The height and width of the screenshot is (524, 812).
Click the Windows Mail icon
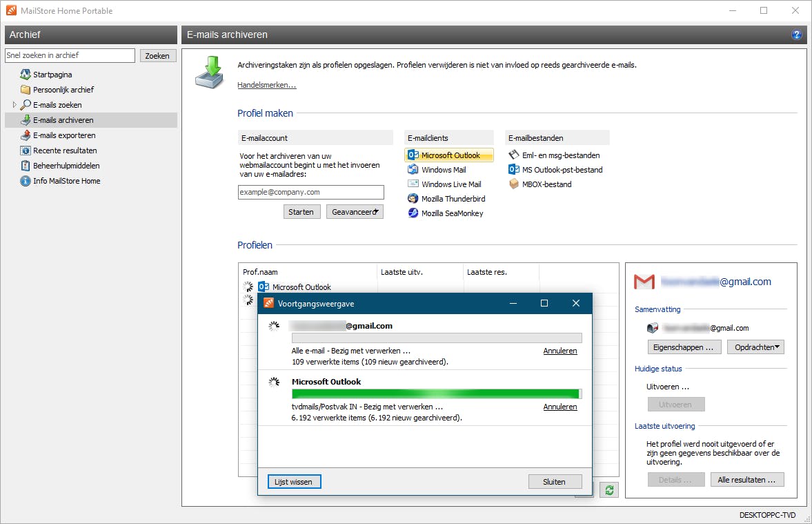pos(413,169)
